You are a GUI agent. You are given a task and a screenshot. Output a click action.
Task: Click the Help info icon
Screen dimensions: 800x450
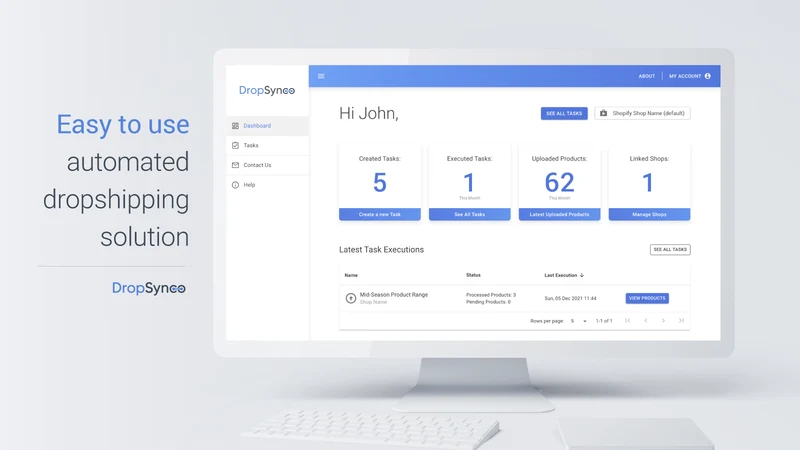click(235, 185)
